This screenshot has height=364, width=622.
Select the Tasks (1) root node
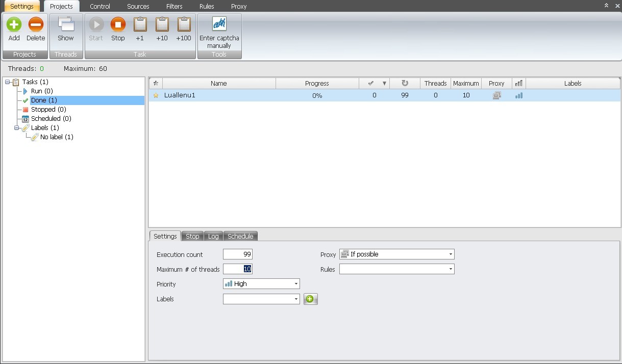coord(35,82)
